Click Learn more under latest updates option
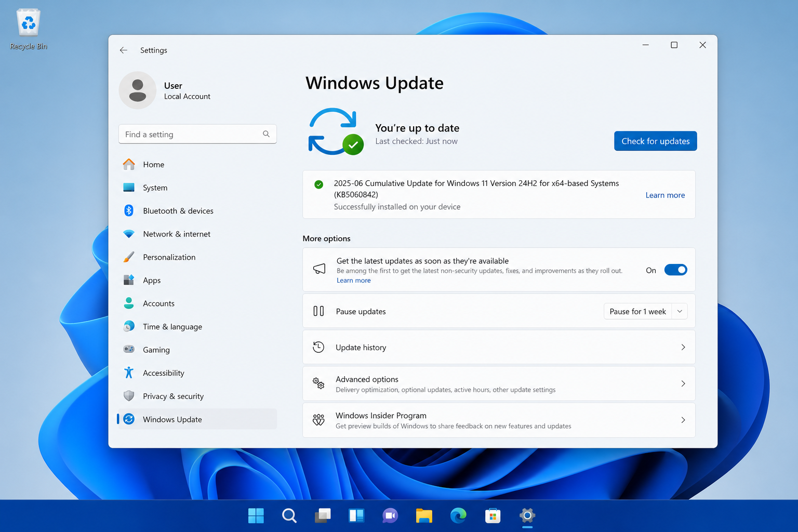The height and width of the screenshot is (532, 798). coord(354,280)
